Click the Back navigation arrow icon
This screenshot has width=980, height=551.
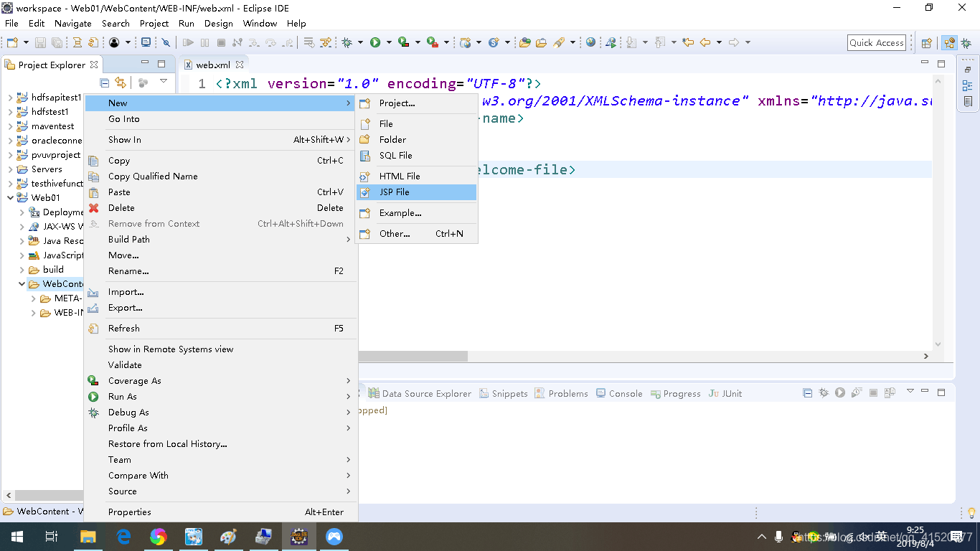coord(705,42)
